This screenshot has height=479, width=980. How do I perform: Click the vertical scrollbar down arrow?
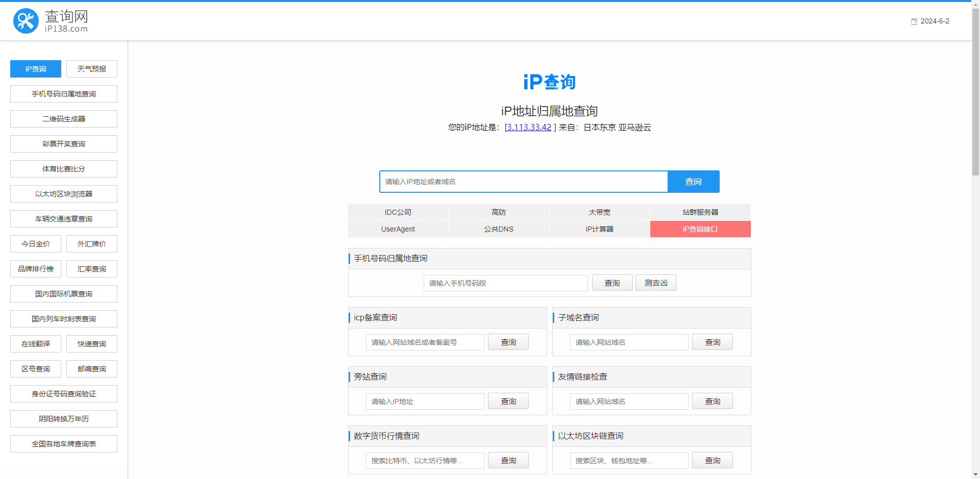[x=975, y=474]
